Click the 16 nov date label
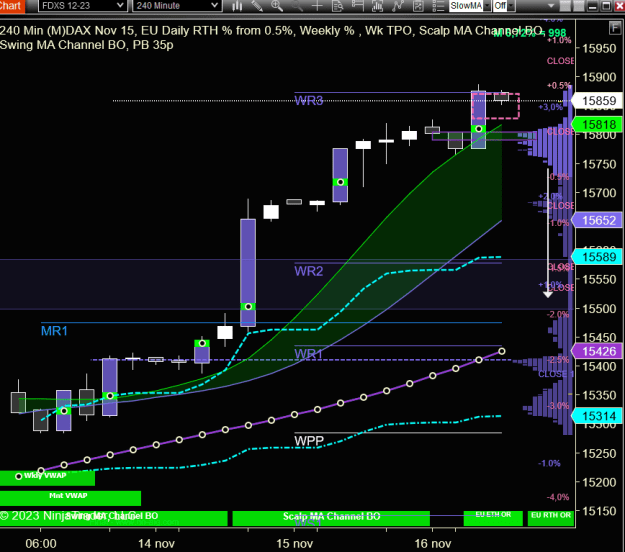 pyautogui.click(x=433, y=544)
